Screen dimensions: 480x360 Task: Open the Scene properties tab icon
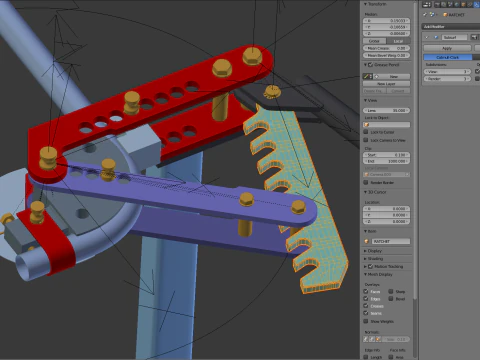point(450,5)
